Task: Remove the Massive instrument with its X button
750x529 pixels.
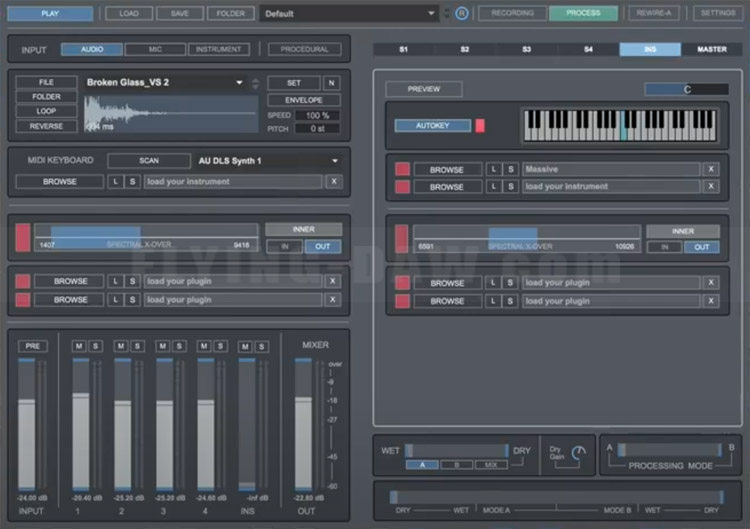Action: point(711,169)
